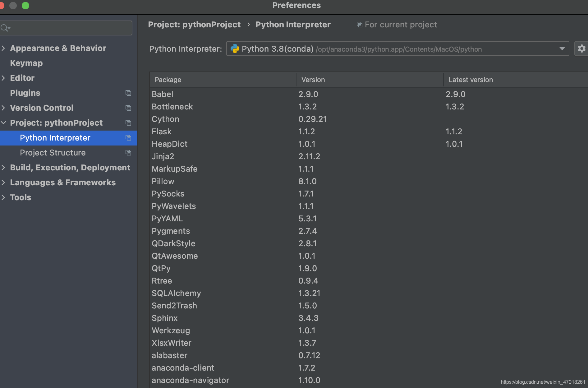Open the Editor settings category

tap(22, 78)
